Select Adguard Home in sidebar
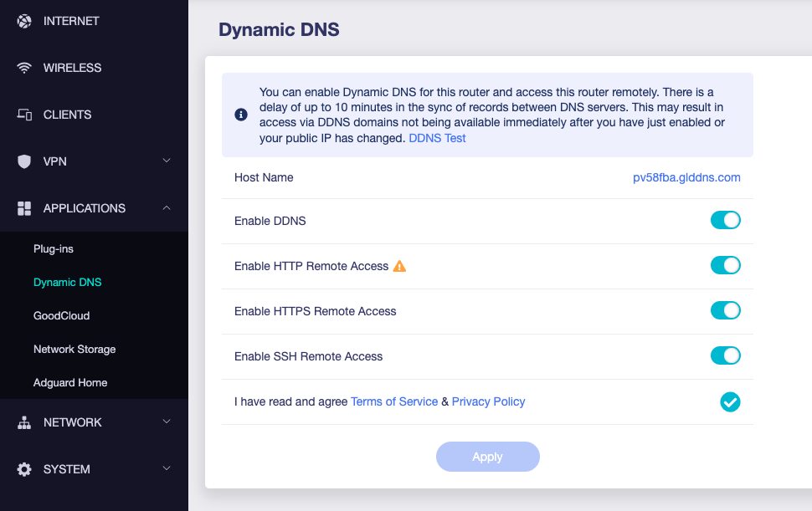This screenshot has width=812, height=511. [70, 383]
